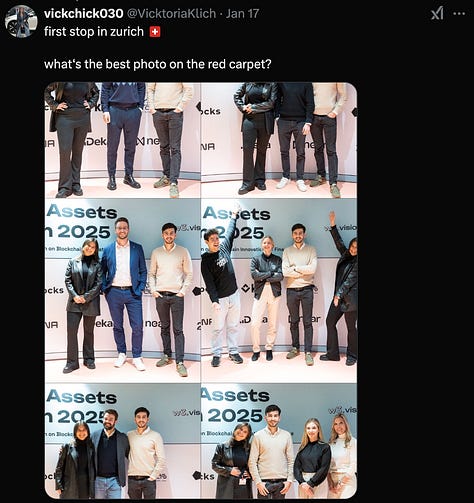The image size is (474, 503).
Task: Open the Grok xAI icon on the post
Action: click(437, 14)
